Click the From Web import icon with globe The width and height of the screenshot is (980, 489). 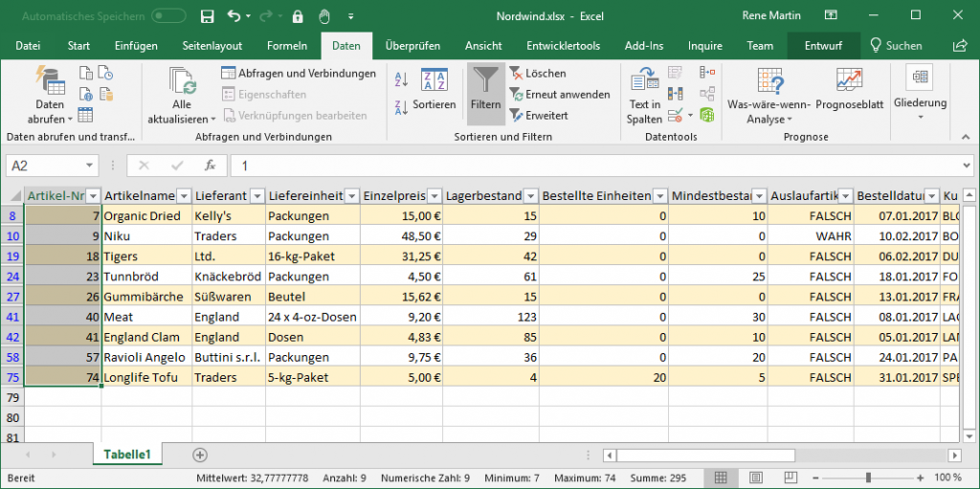tap(85, 95)
